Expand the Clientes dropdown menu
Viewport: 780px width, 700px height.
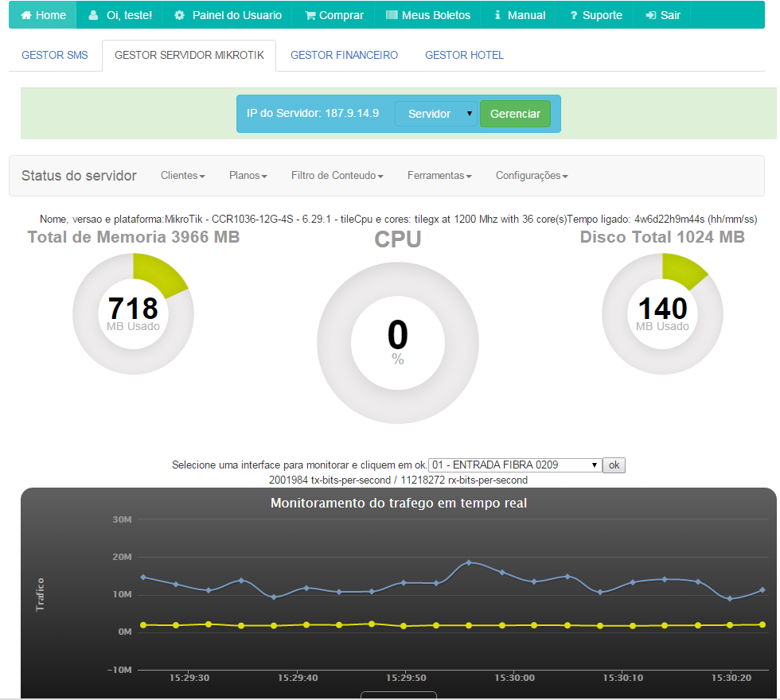[x=182, y=176]
